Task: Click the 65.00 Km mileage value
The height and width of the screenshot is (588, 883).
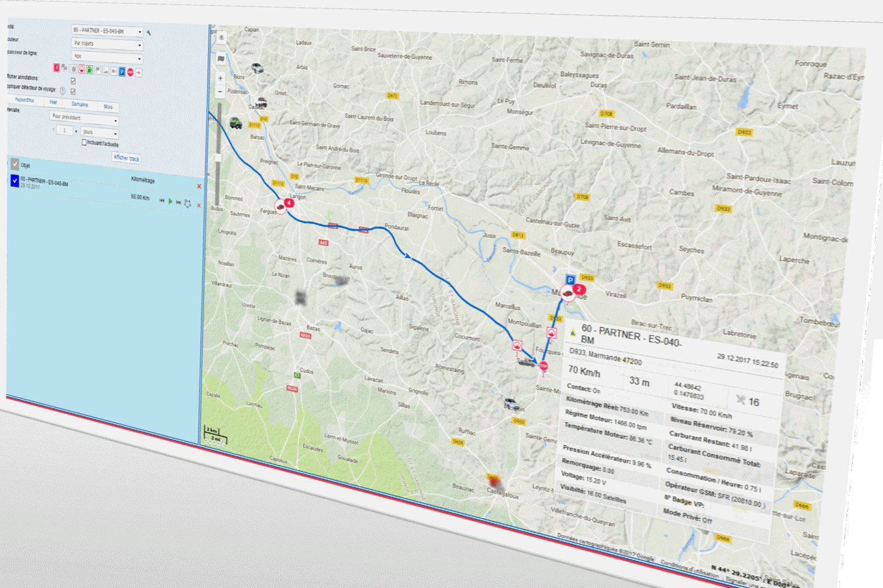Action: click(140, 197)
